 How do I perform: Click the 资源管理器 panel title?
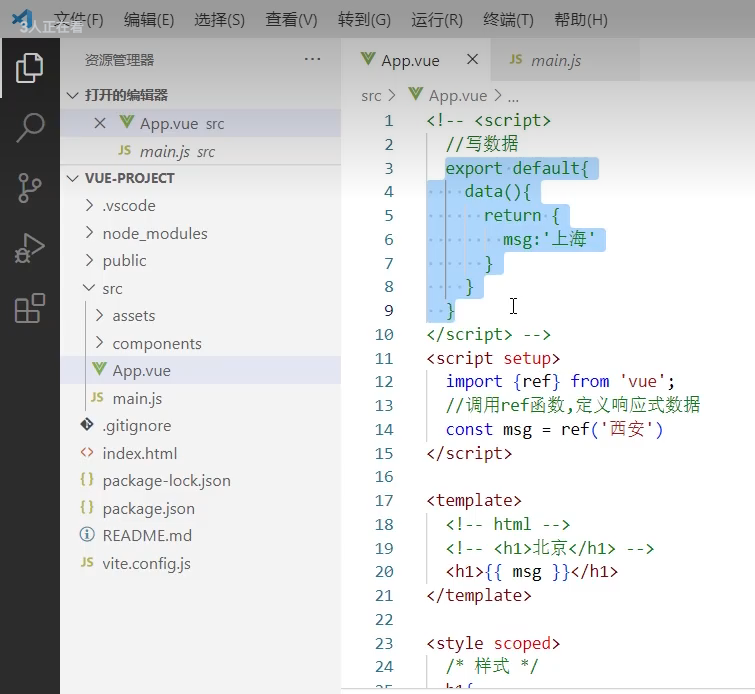click(x=119, y=60)
